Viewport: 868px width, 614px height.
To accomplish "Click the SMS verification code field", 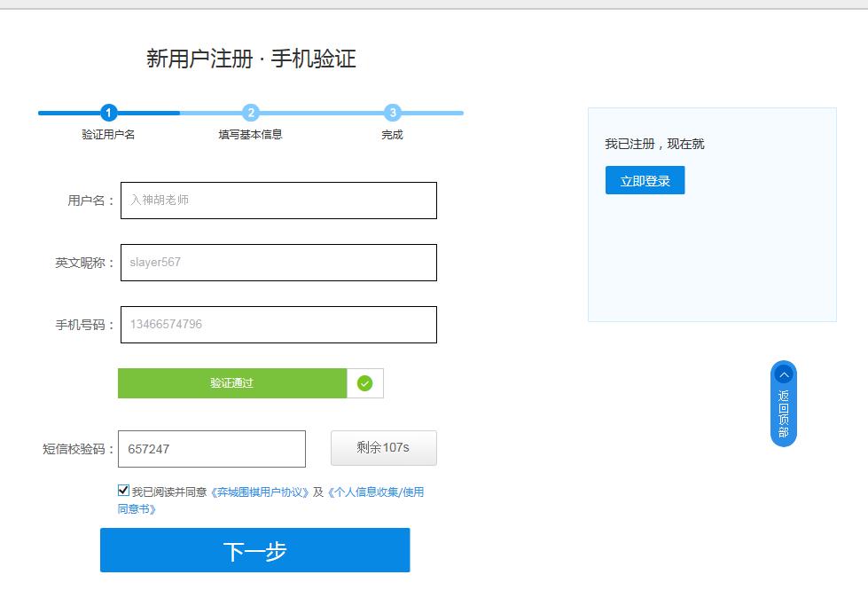I will [x=211, y=448].
